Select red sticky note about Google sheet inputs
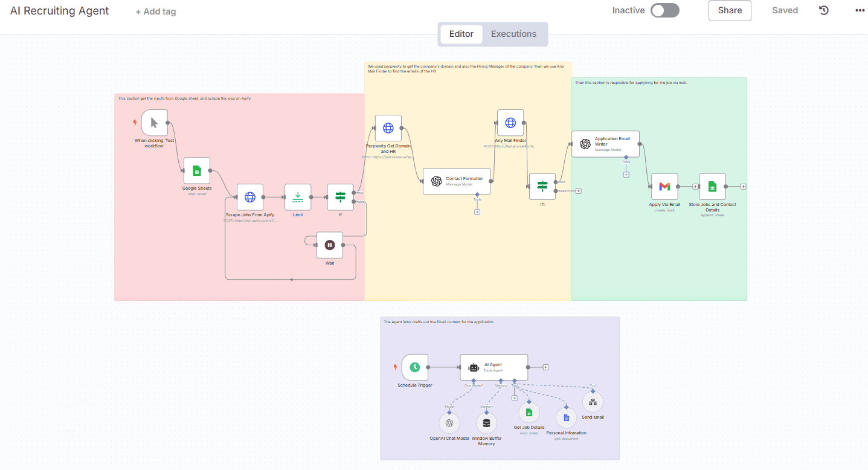The image size is (868, 470). (239, 196)
